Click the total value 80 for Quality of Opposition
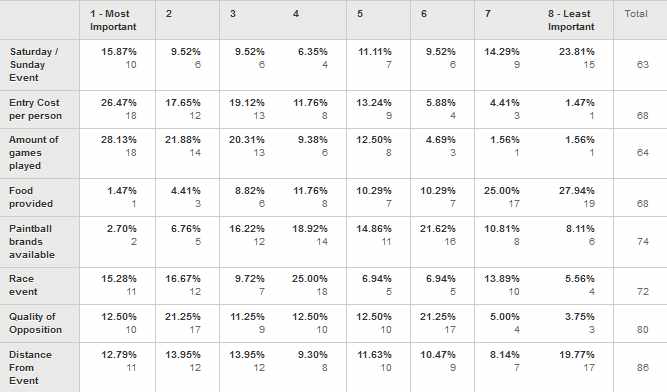Viewport: 667px width, 392px height. click(642, 330)
